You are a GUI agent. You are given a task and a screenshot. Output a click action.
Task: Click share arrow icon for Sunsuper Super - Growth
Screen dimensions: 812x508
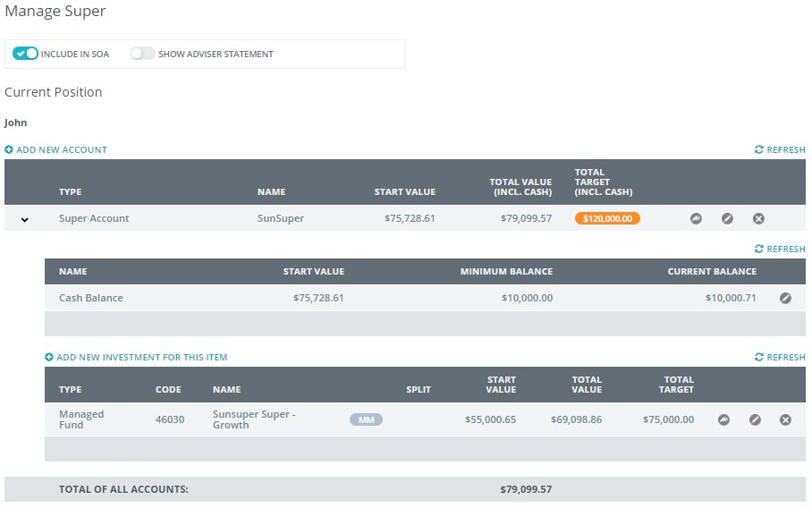(x=723, y=419)
